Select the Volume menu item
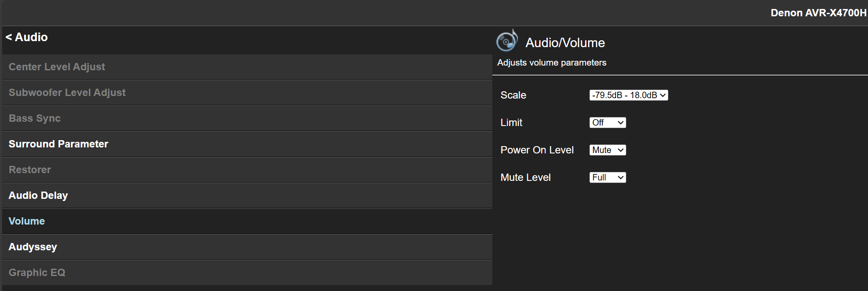Image resolution: width=868 pixels, height=291 pixels. 27,221
